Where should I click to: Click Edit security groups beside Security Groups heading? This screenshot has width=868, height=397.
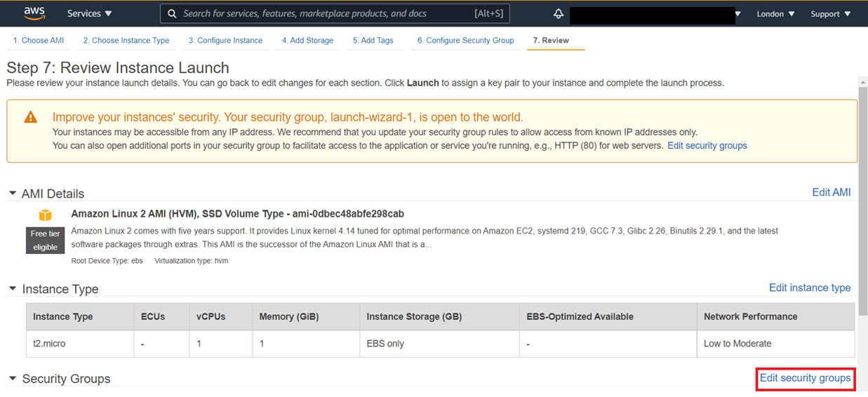click(x=805, y=378)
